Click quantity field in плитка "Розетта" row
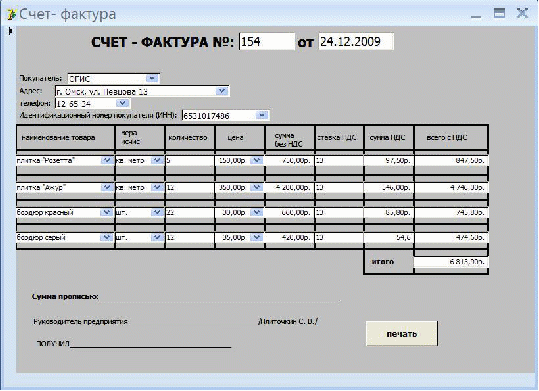Viewport: 539px width, 391px height. coord(190,161)
